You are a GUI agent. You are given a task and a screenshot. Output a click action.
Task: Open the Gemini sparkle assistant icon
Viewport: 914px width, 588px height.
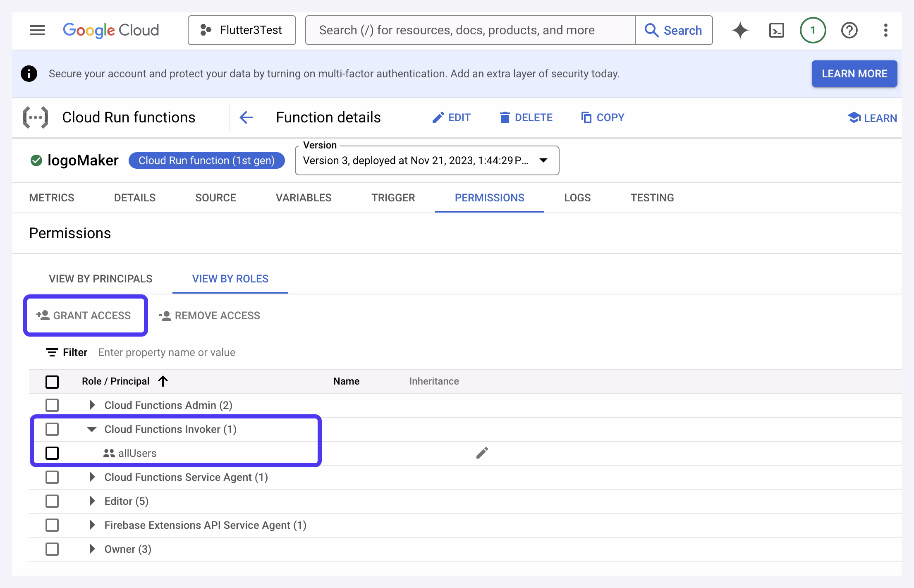point(740,30)
